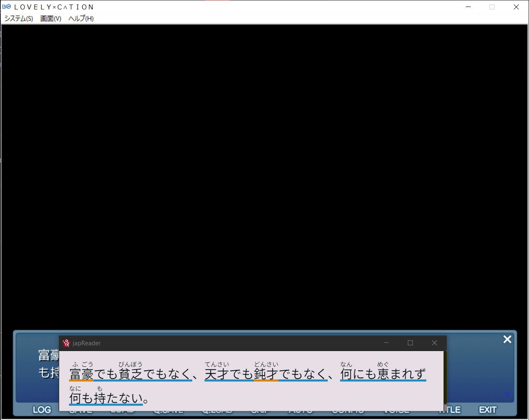
Task: Click the word 天才 in japReader
Action: click(x=217, y=374)
